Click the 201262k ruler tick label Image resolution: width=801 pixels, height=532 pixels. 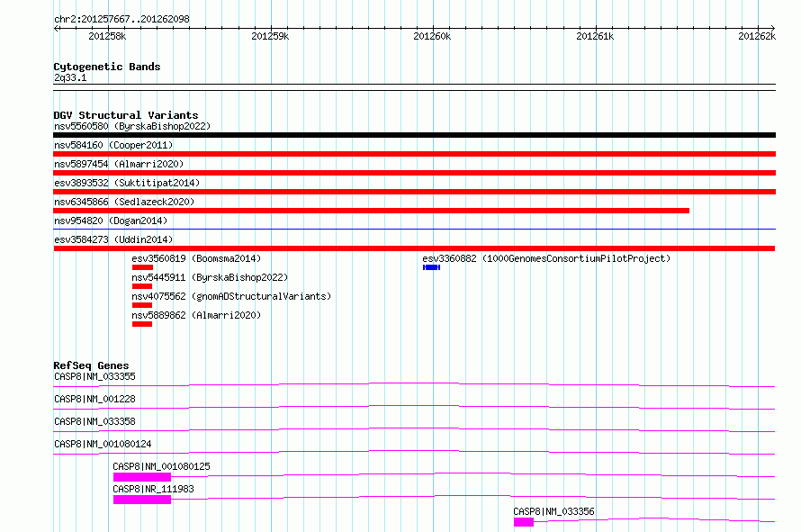(x=757, y=36)
